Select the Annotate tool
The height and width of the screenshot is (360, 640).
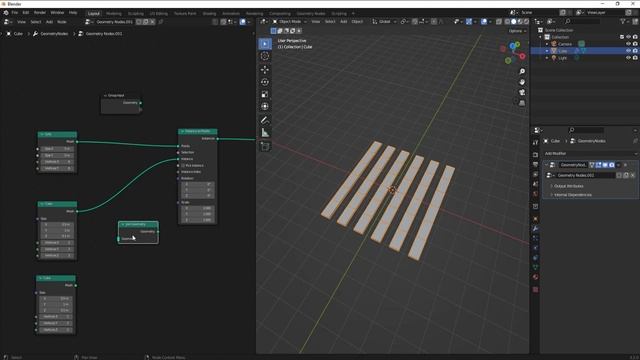click(x=265, y=120)
